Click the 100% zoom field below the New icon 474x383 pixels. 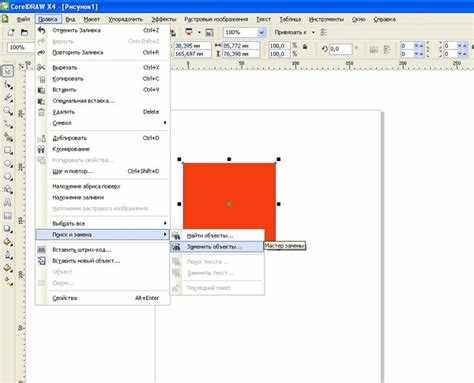[20, 47]
